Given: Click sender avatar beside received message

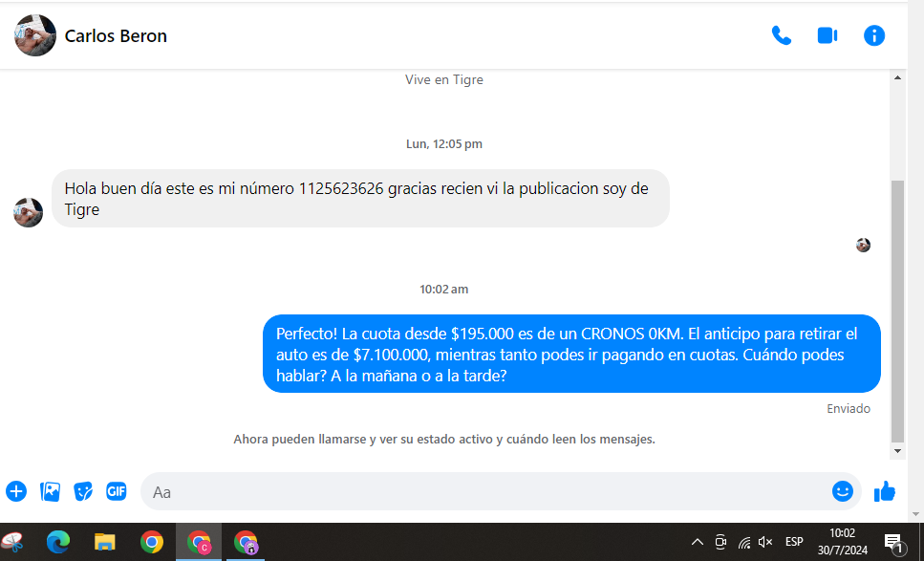Looking at the screenshot, I should coord(29,212).
